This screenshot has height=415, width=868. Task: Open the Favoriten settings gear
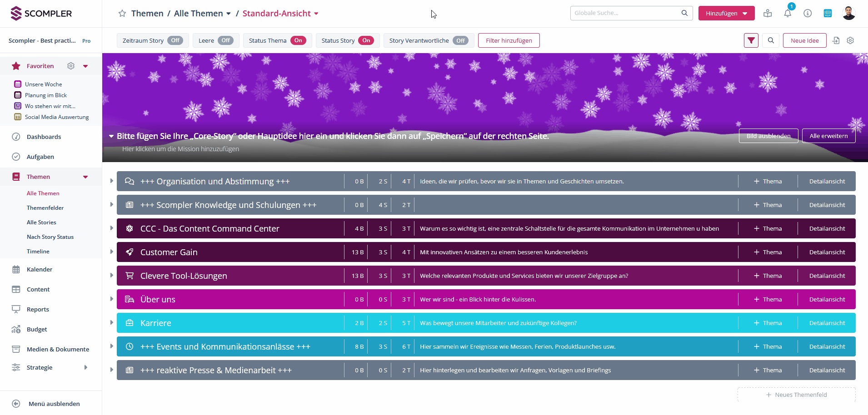click(x=71, y=66)
